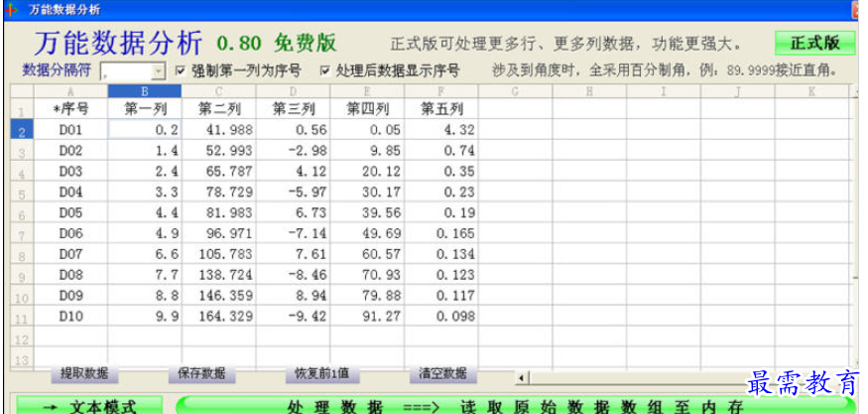Switch to 文本模式 button
868x414 pixels.
[x=89, y=406]
